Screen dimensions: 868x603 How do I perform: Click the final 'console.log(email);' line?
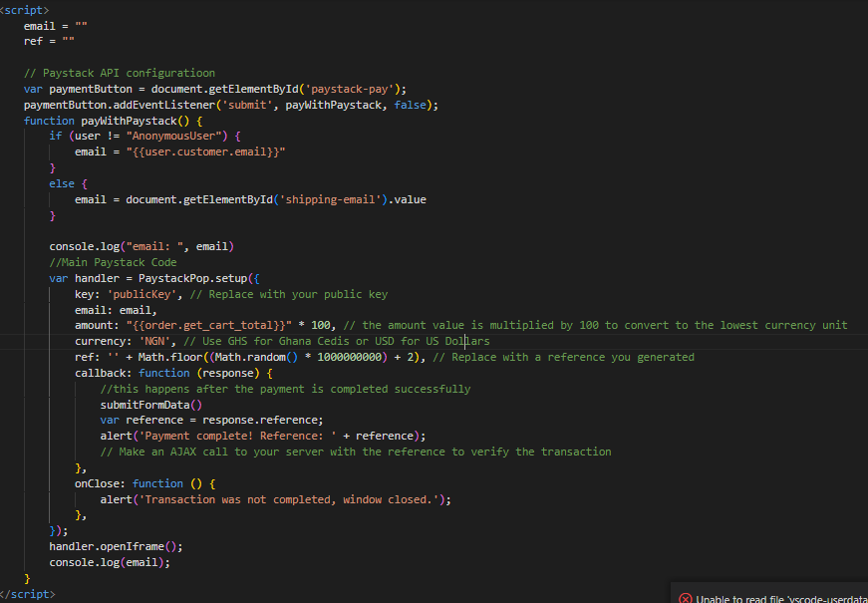click(x=110, y=562)
